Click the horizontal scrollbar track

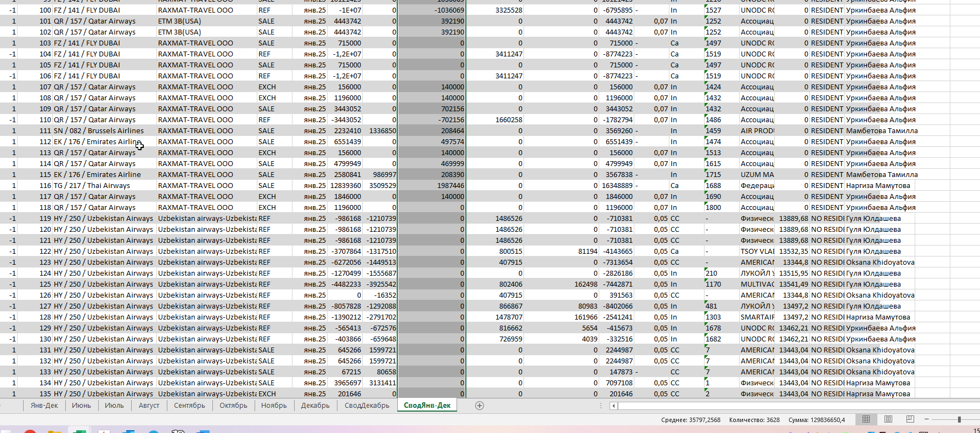click(798, 406)
